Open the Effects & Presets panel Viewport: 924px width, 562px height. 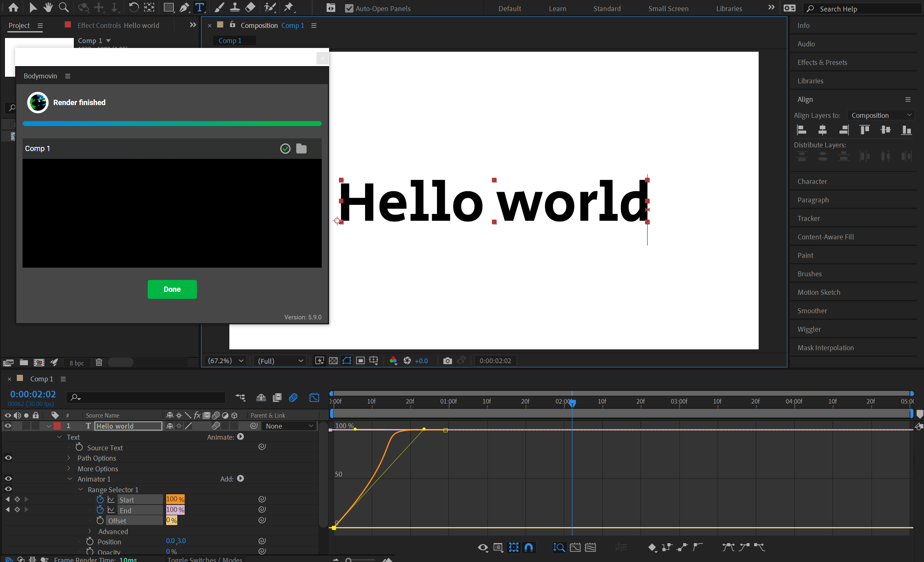coord(822,62)
